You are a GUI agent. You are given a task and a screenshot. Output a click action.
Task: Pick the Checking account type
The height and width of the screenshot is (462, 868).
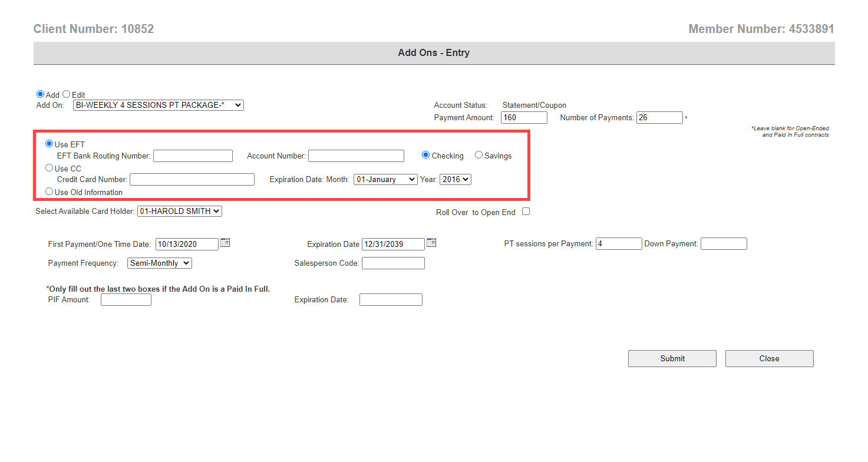click(x=426, y=155)
